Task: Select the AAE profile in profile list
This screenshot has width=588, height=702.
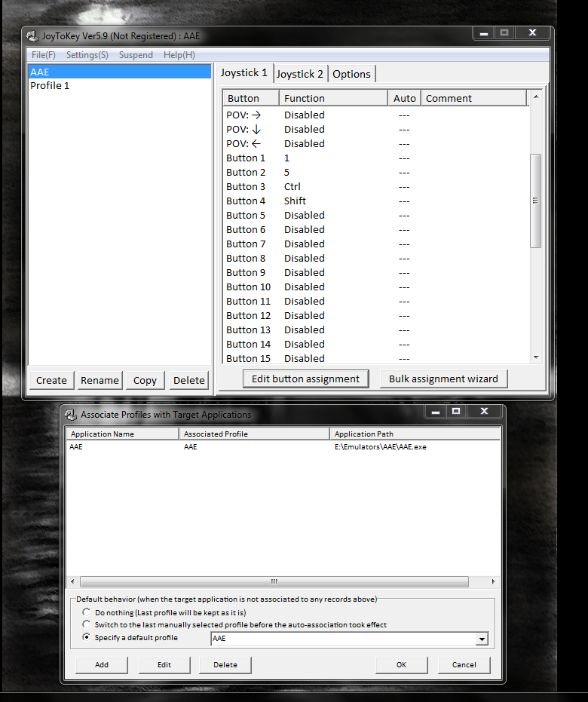Action: 119,72
